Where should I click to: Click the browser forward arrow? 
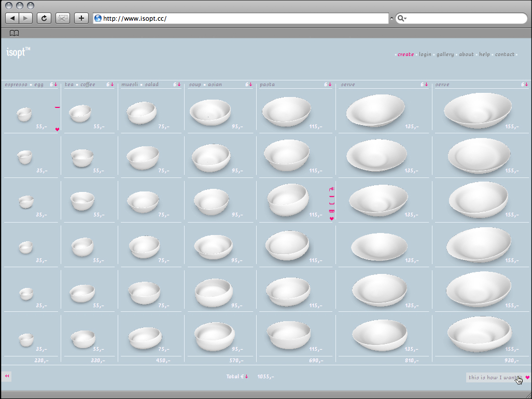pos(26,18)
